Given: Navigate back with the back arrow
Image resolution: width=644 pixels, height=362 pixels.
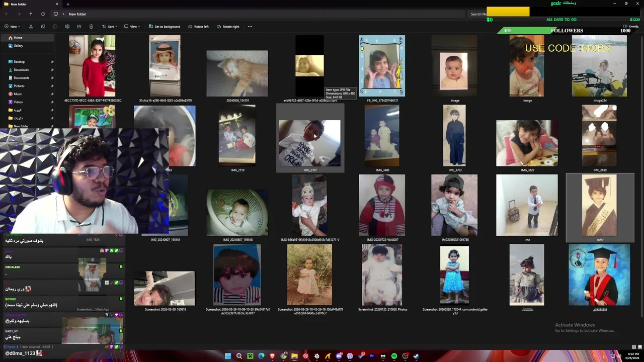Looking at the screenshot, I should [7, 14].
